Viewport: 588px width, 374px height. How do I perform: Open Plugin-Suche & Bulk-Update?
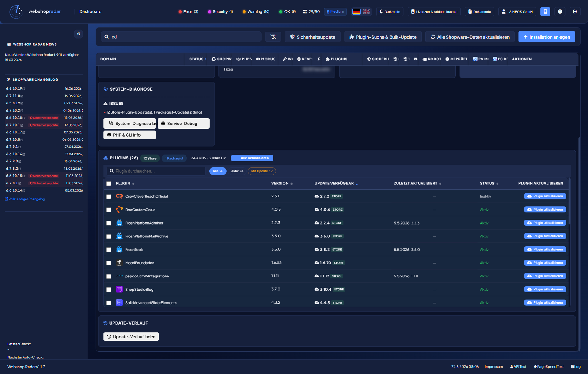point(383,37)
